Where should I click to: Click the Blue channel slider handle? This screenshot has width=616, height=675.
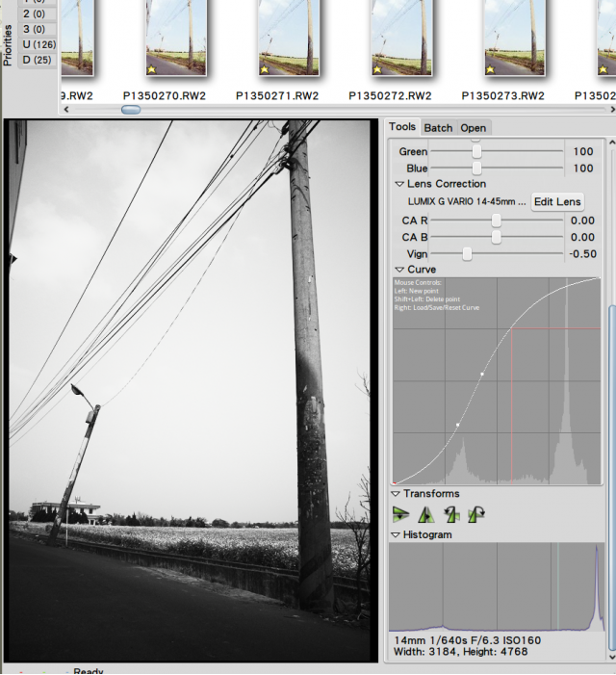click(476, 168)
